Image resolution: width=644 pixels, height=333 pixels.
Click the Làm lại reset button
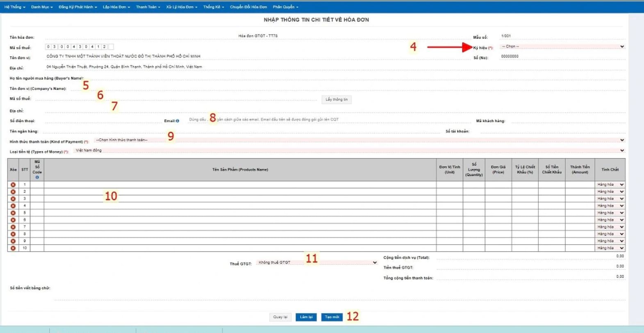(x=306, y=317)
